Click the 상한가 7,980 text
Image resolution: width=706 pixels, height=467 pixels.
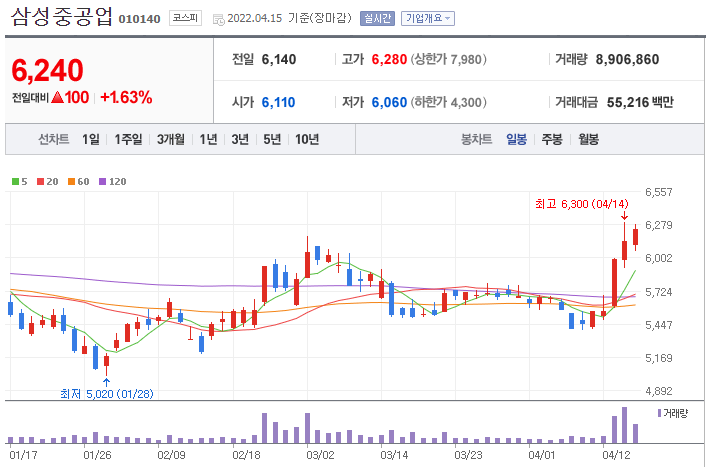[x=448, y=59]
